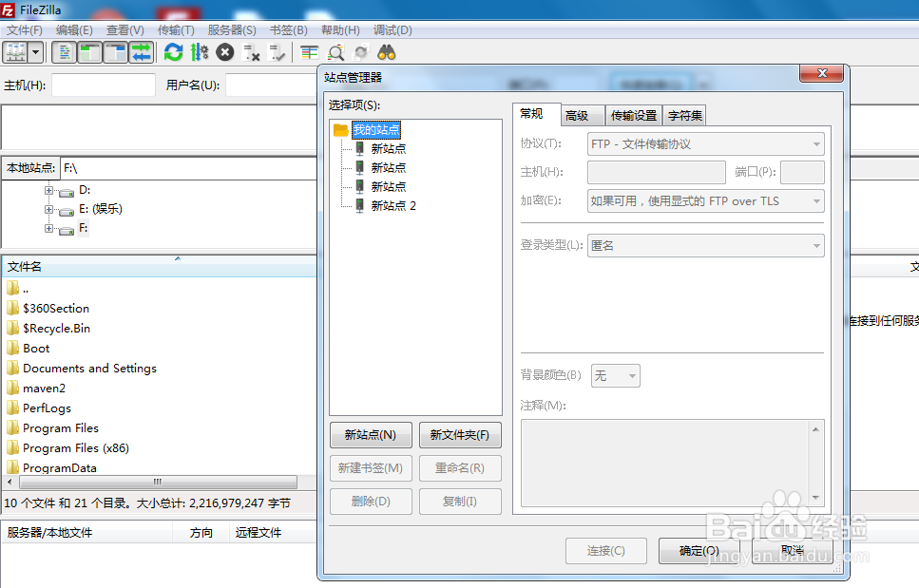The width and height of the screenshot is (919, 588).
Task: Disconnect from the current server icon
Action: pyautogui.click(x=252, y=52)
